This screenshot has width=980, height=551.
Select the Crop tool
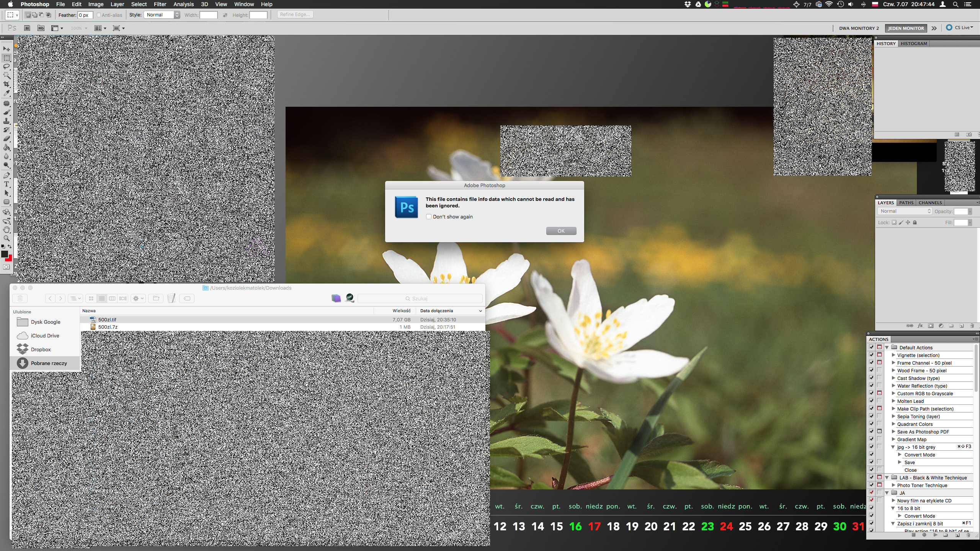pos(7,84)
